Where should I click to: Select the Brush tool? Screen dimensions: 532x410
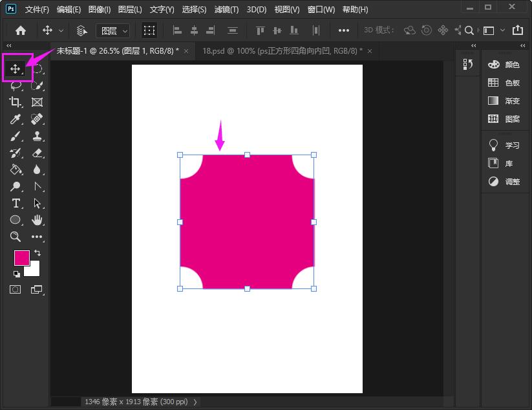pyautogui.click(x=16, y=136)
